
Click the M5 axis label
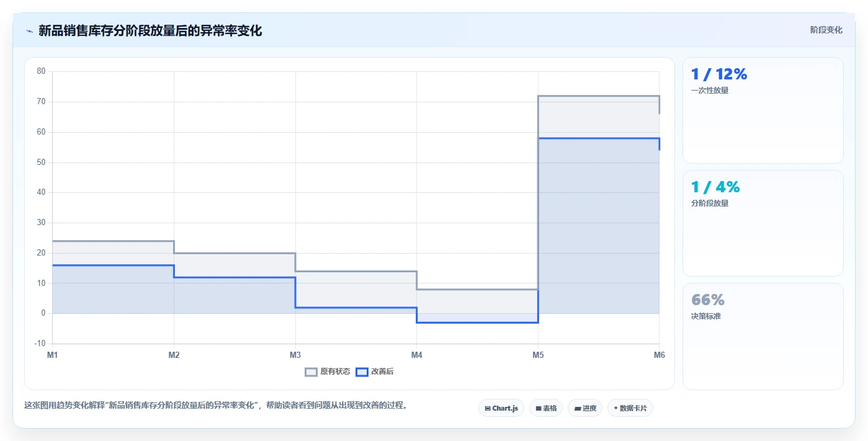[x=538, y=355]
